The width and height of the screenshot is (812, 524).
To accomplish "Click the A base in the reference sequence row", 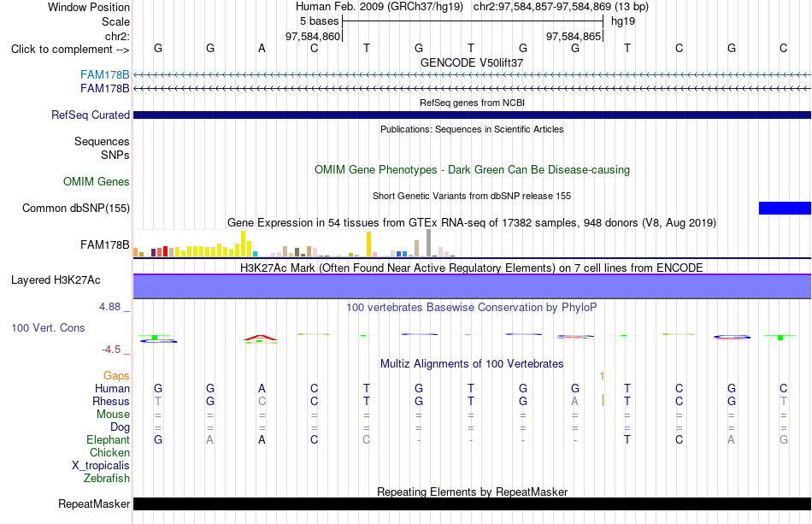I will (262, 49).
